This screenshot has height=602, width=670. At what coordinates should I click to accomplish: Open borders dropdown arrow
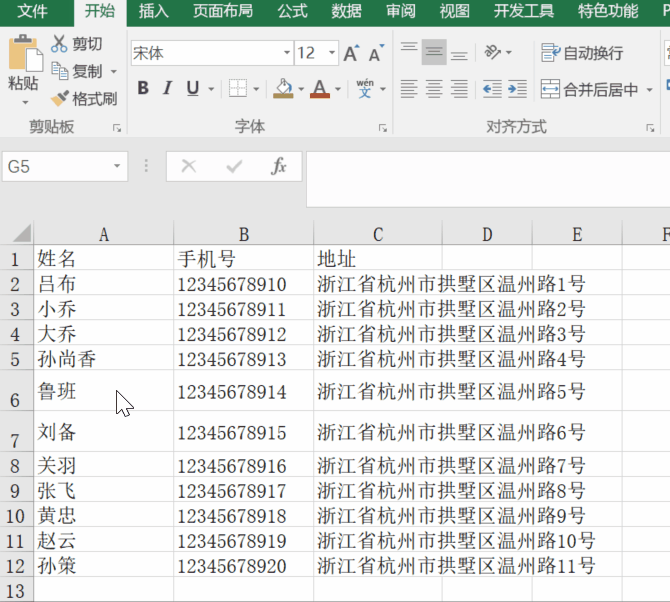point(256,89)
